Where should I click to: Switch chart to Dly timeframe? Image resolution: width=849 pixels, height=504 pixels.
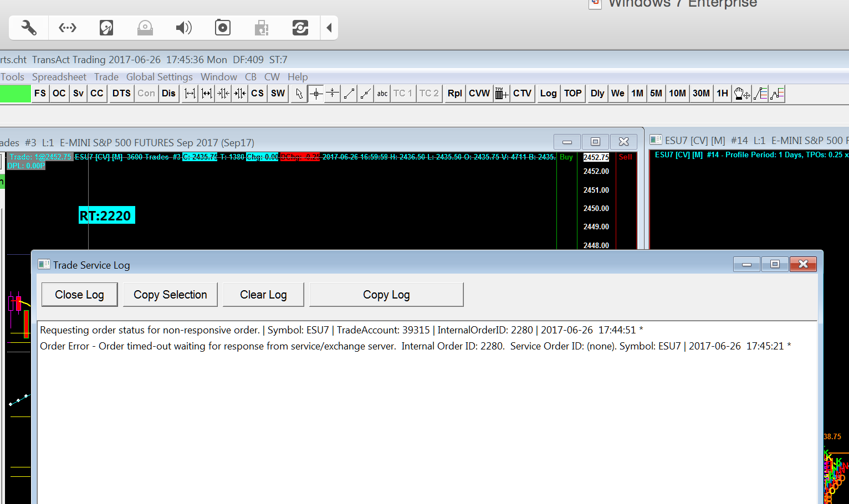point(597,94)
